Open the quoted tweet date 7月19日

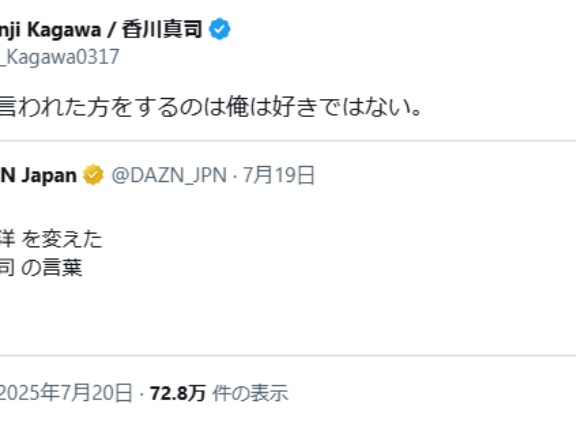(x=279, y=175)
